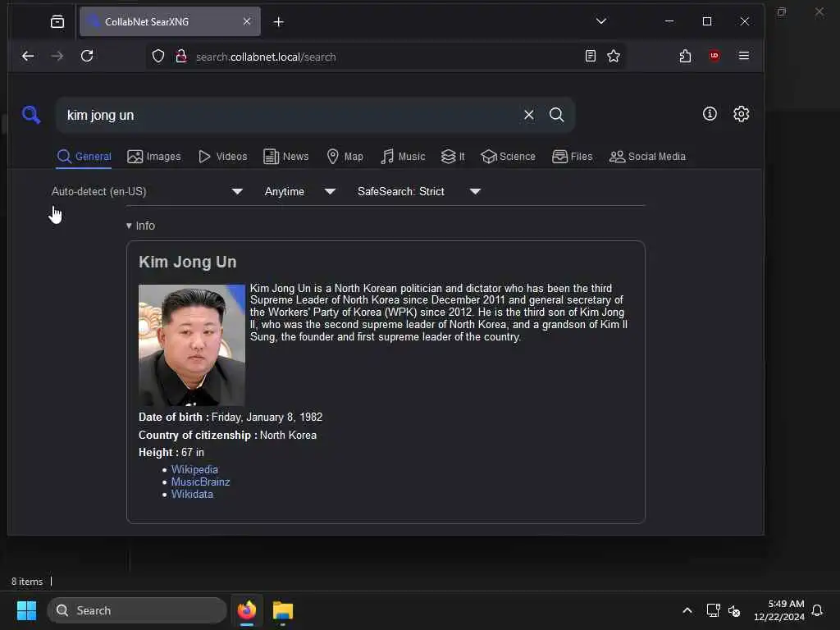Open the SafeSearch Strict dropdown

[x=419, y=191]
